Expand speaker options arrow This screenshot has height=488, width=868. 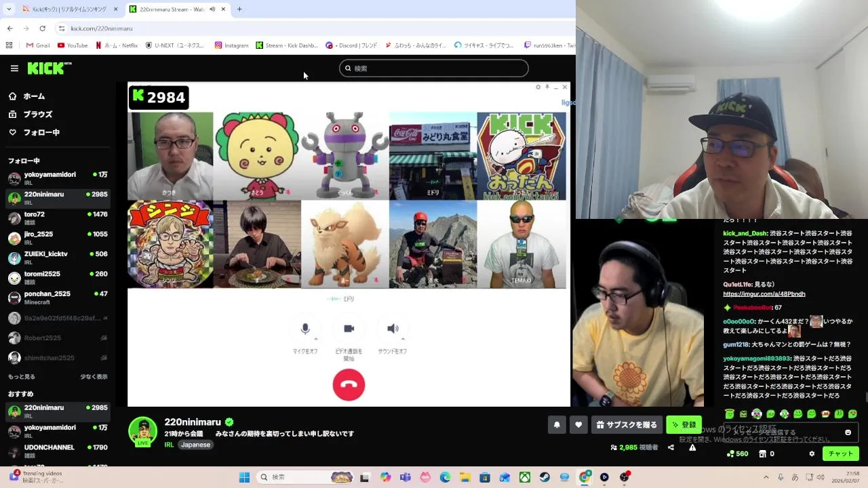(403, 339)
